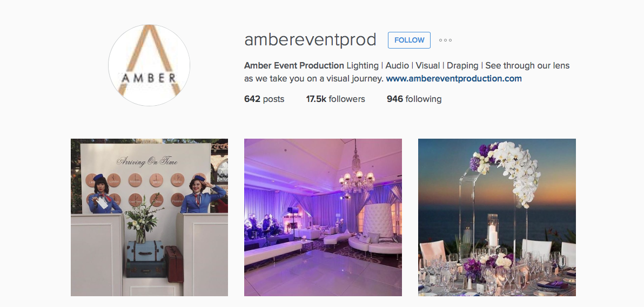Click the Amber logo profile picture
Viewport: 644px width, 307px height.
coord(149,65)
